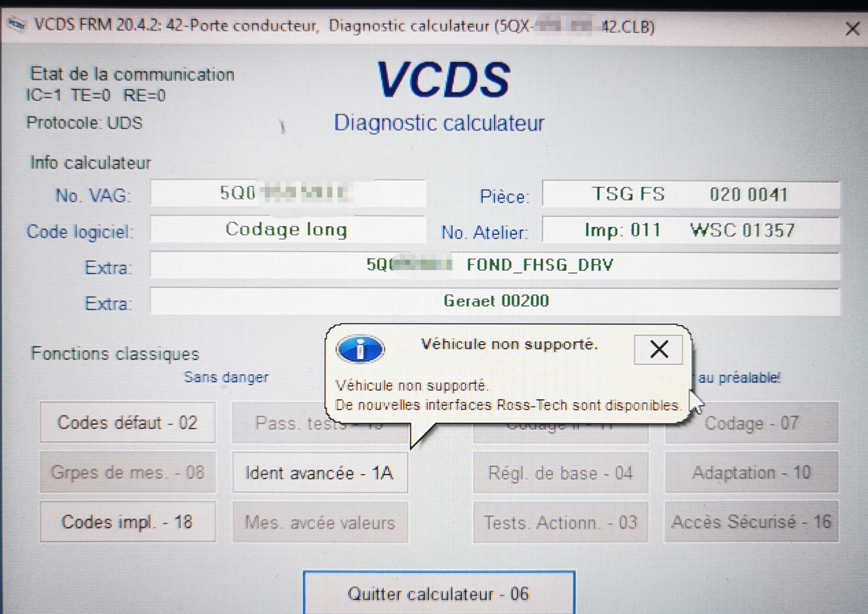
Task: Click the Fonctions classiques label
Action: click(114, 354)
